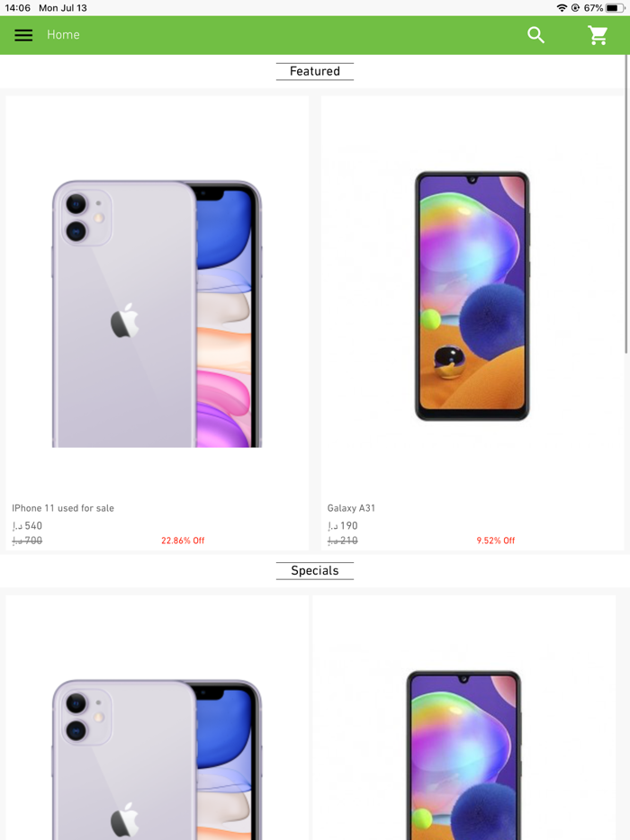This screenshot has height=840, width=630.
Task: Open the Specials iPhone 11 image
Action: coord(157,760)
